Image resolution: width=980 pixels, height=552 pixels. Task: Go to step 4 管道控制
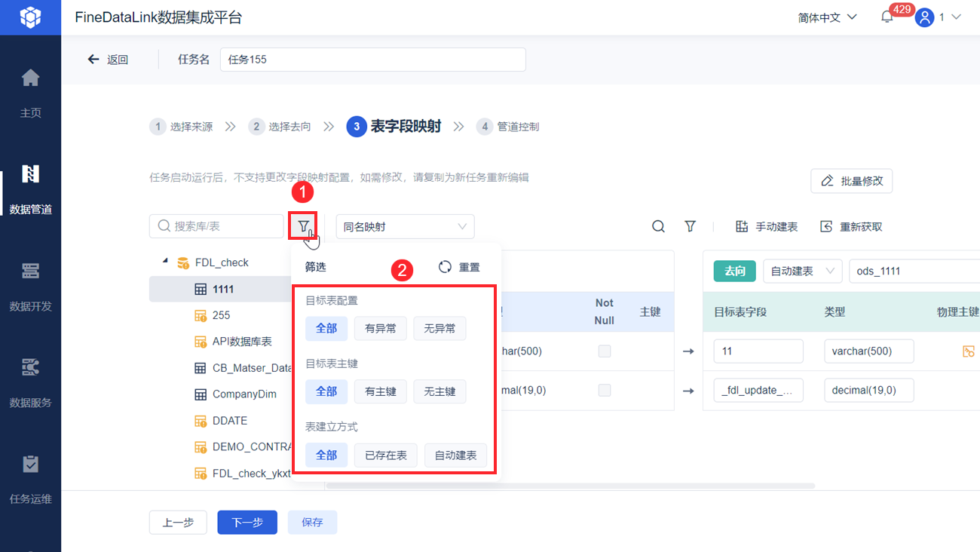[x=507, y=127]
